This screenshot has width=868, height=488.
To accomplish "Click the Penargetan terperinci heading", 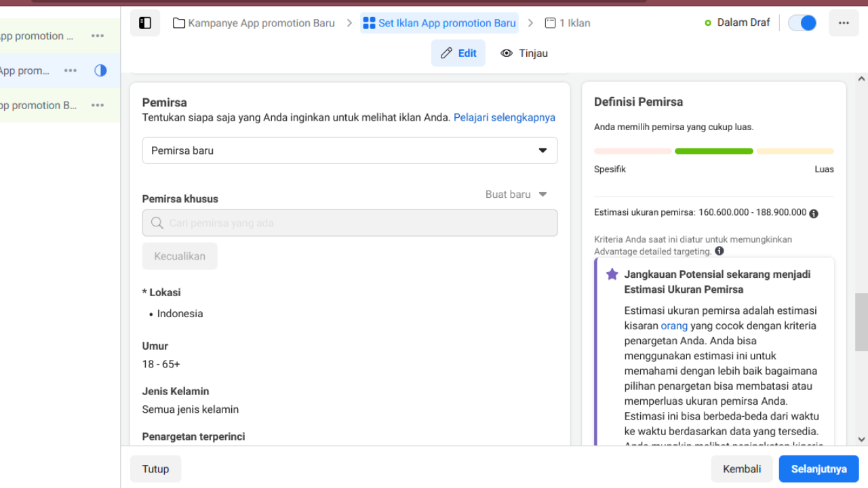I will click(193, 436).
